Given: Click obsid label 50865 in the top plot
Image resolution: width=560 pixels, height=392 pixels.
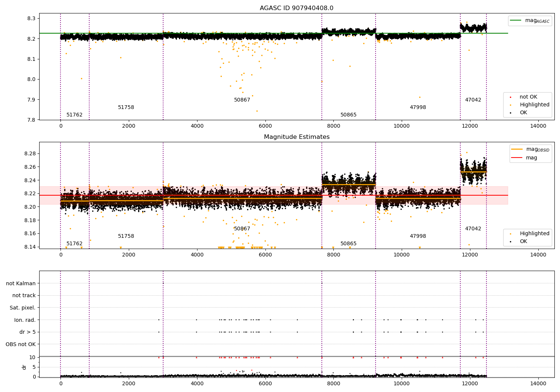Looking at the screenshot, I should pyautogui.click(x=349, y=115).
